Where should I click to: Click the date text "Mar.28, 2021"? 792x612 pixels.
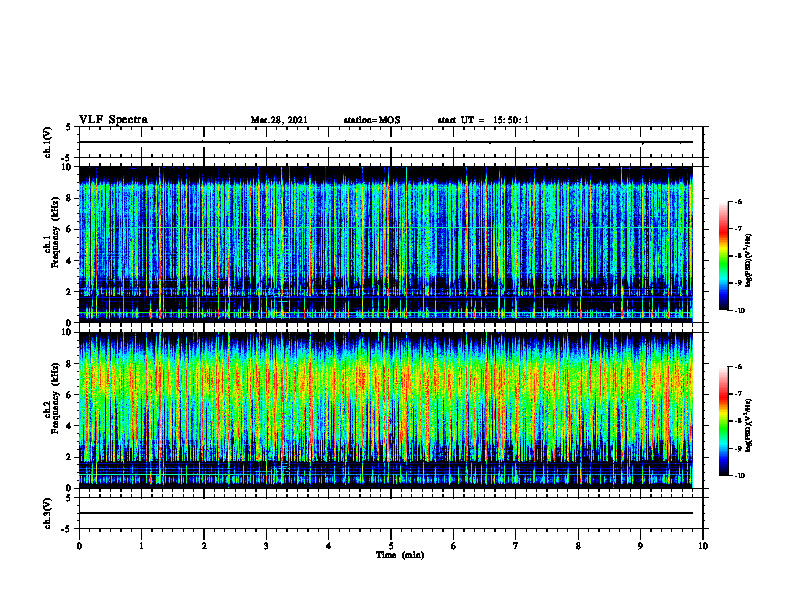pos(279,120)
